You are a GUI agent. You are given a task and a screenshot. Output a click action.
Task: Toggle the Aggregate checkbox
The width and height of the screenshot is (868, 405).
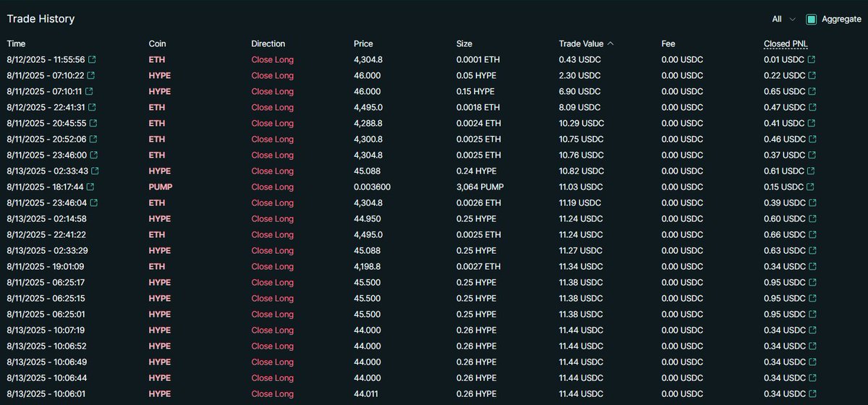point(812,20)
